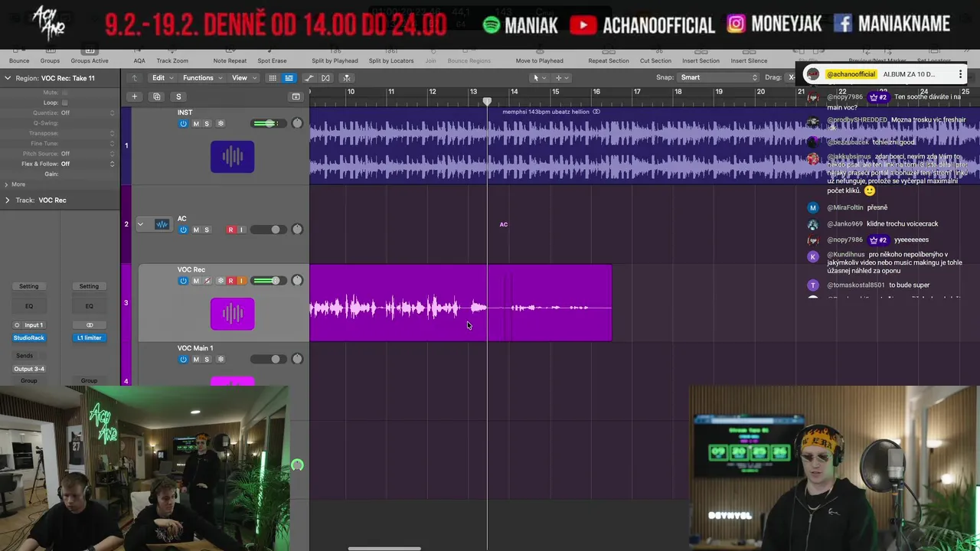Record-enable the VOC Rec track
The height and width of the screenshot is (551, 980).
tap(230, 281)
